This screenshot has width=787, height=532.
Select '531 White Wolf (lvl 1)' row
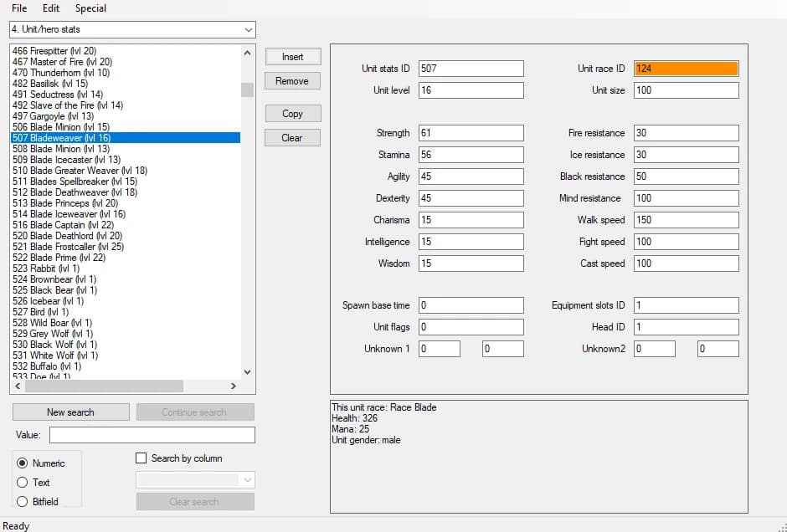126,356
